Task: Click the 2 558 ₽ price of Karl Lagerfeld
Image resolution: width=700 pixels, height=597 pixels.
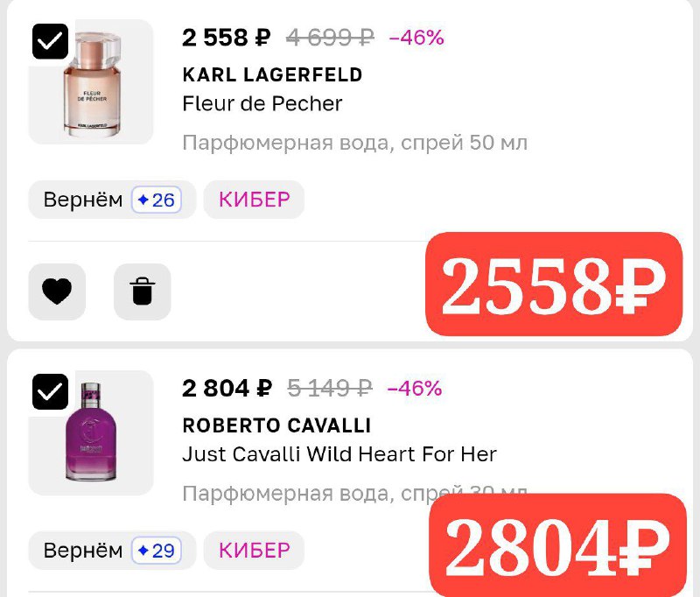Action: [227, 38]
